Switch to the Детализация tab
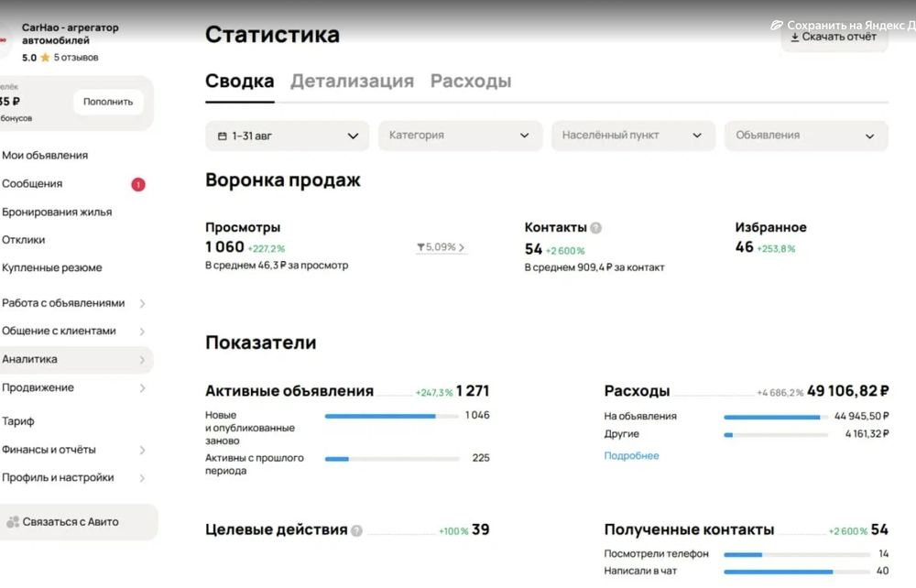The height and width of the screenshot is (588, 916). pos(353,82)
